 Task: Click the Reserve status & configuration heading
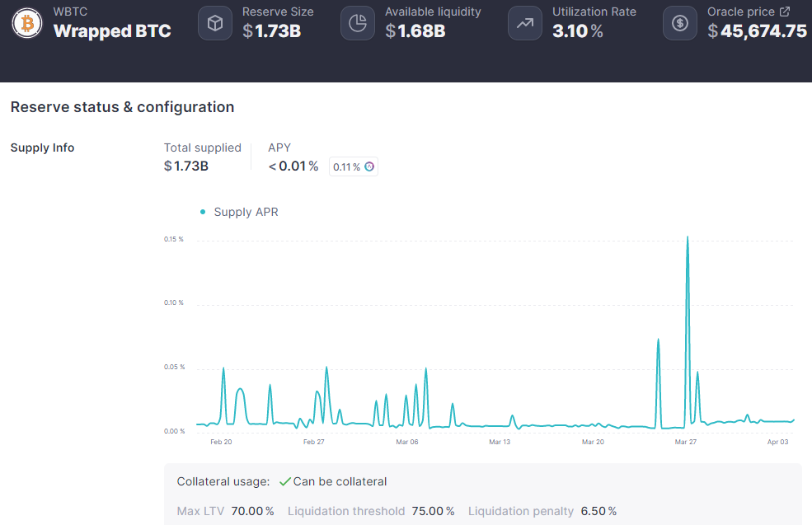click(x=122, y=107)
